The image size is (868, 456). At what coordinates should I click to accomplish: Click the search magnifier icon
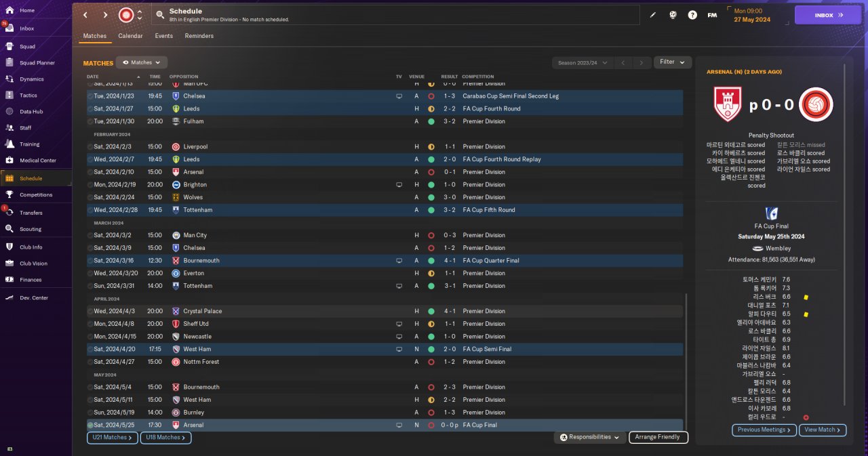click(x=160, y=14)
